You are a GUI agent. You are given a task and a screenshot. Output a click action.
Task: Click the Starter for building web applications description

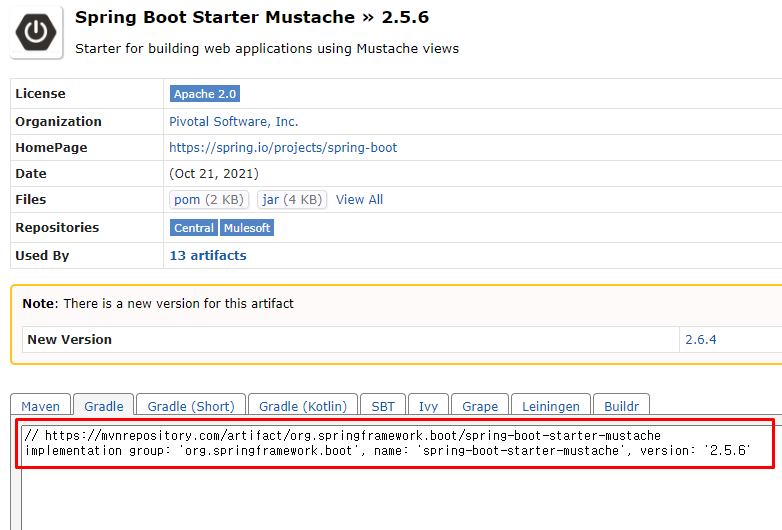[267, 49]
